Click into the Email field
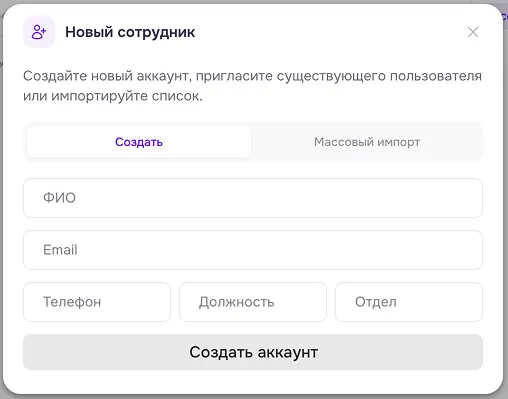The image size is (508, 399). pyautogui.click(x=253, y=250)
